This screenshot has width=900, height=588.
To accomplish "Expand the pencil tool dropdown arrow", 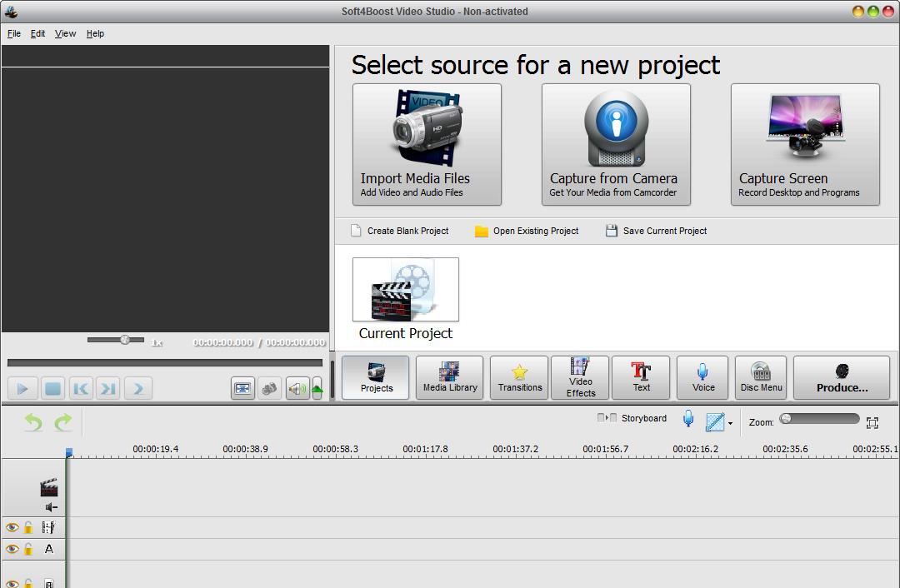I will (730, 423).
